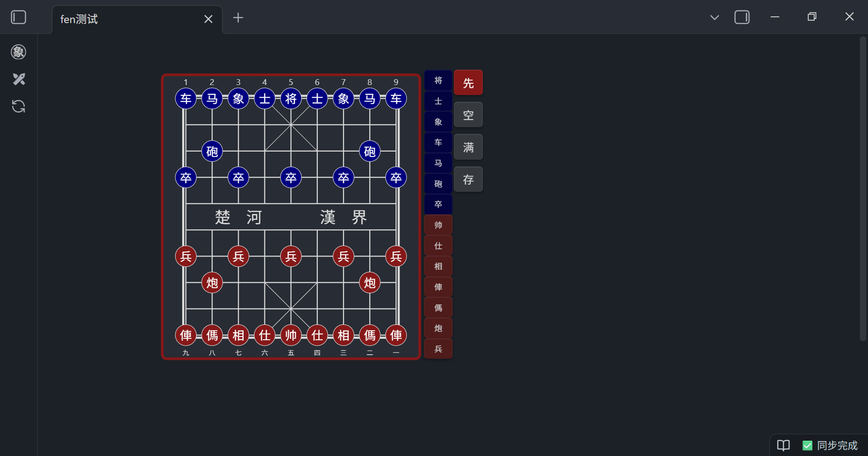Click blue 卒 on file 7
Viewport: 868px width, 456px height.
(x=344, y=178)
